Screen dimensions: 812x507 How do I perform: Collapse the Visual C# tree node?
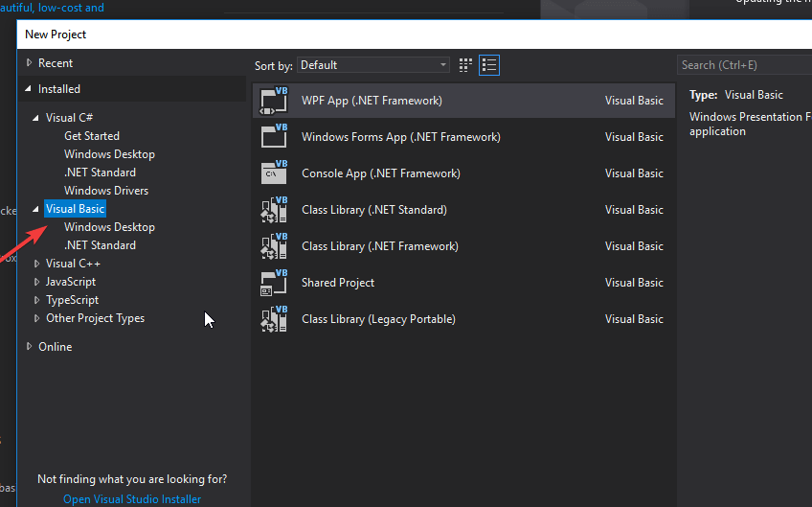35,118
